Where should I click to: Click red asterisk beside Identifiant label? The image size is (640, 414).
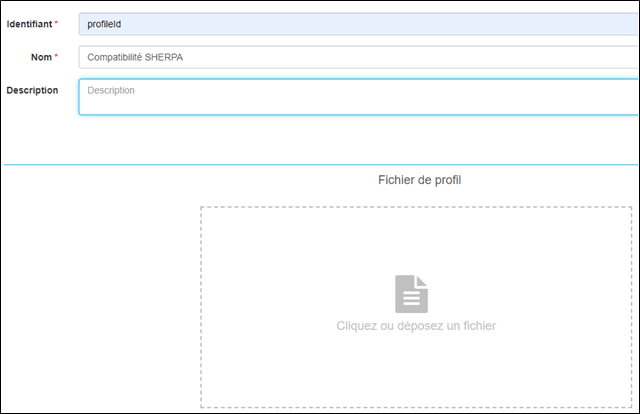click(56, 22)
